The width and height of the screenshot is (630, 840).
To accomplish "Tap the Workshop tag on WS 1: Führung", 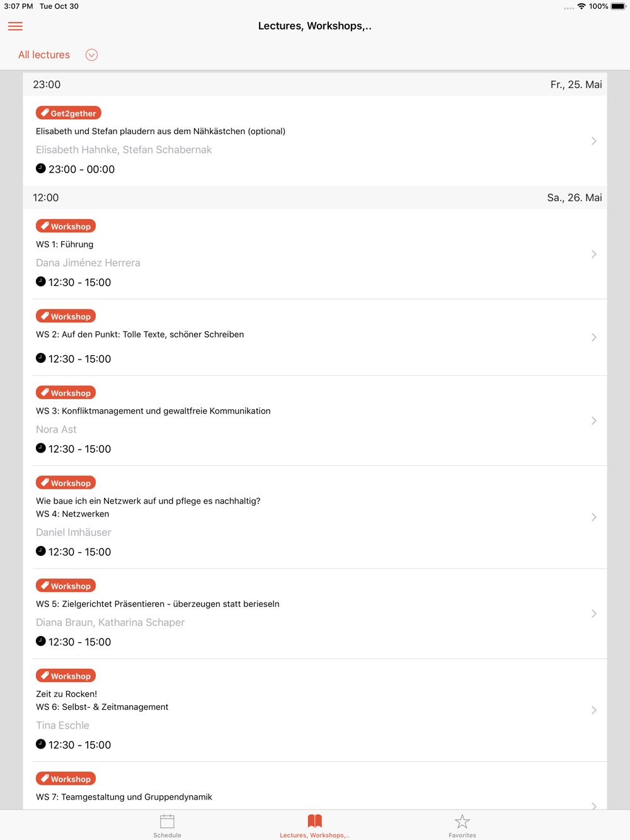I will click(x=66, y=226).
